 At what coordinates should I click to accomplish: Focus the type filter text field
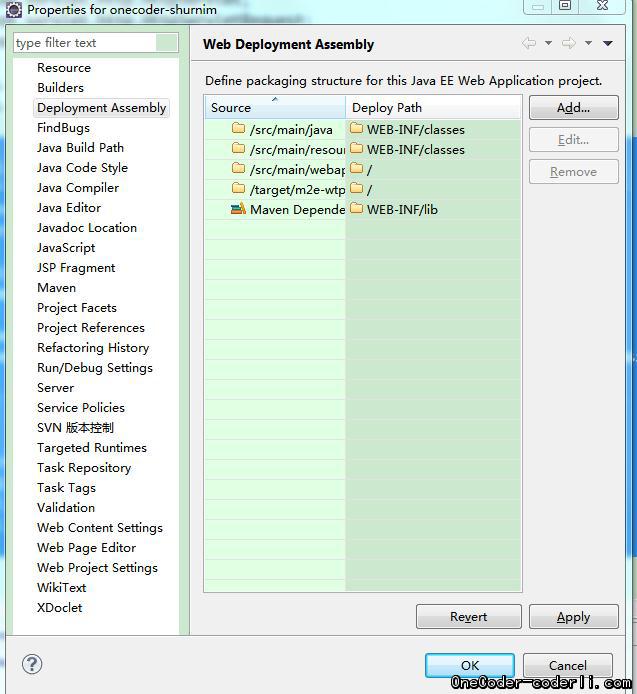[85, 43]
